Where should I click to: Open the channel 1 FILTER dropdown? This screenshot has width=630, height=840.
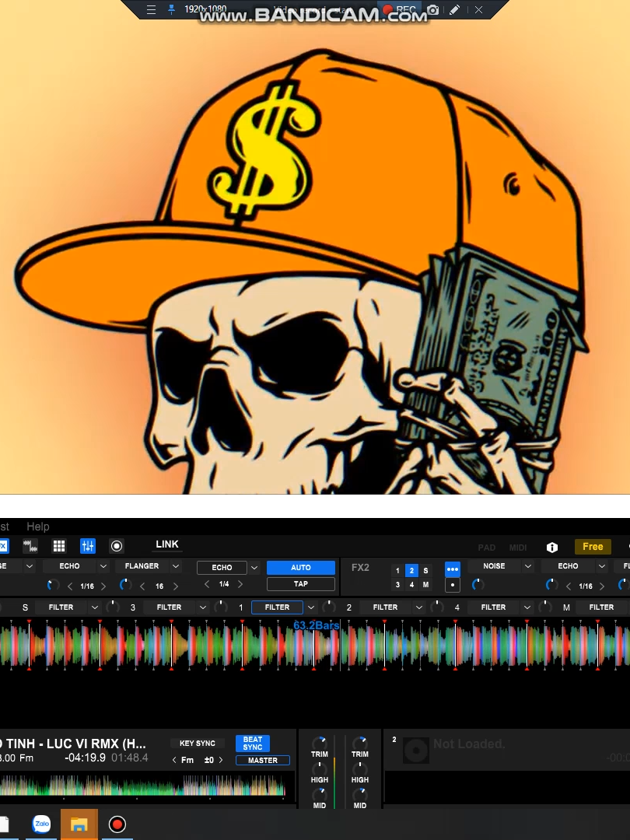310,607
